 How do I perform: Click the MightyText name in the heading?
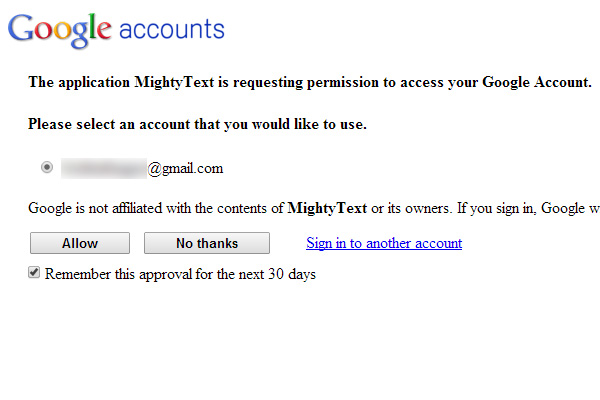point(174,82)
